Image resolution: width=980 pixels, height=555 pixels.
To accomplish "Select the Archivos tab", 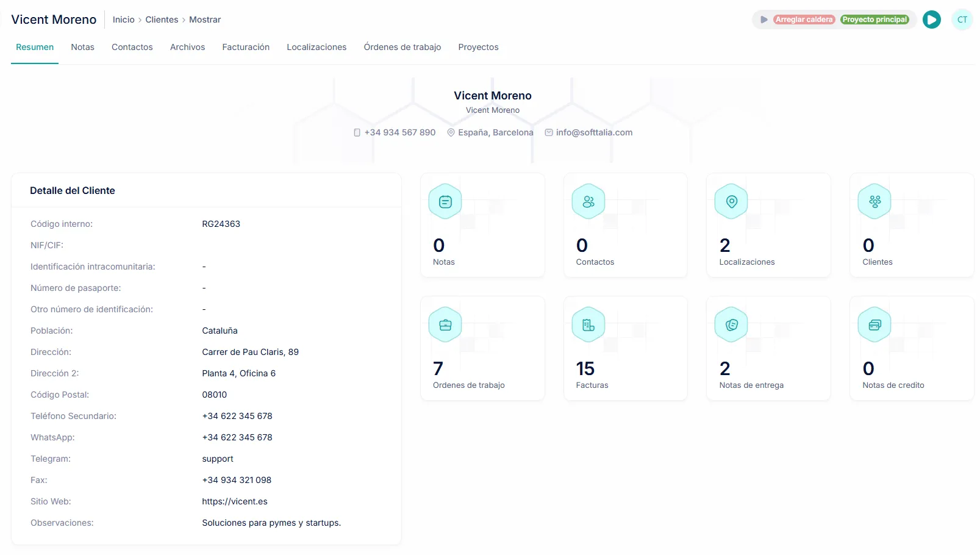I will coord(187,47).
